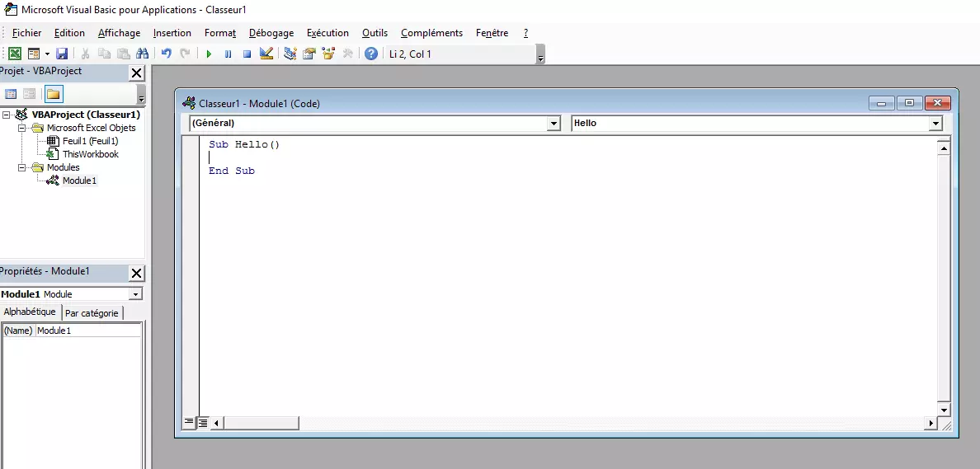Click the Paste clipboard icon

click(x=123, y=54)
